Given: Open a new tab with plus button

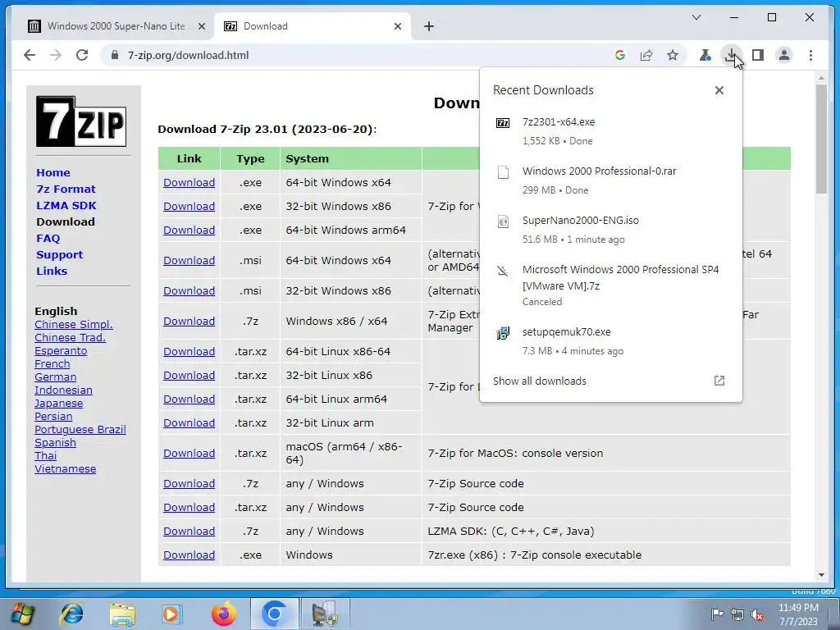Looking at the screenshot, I should pos(428,26).
